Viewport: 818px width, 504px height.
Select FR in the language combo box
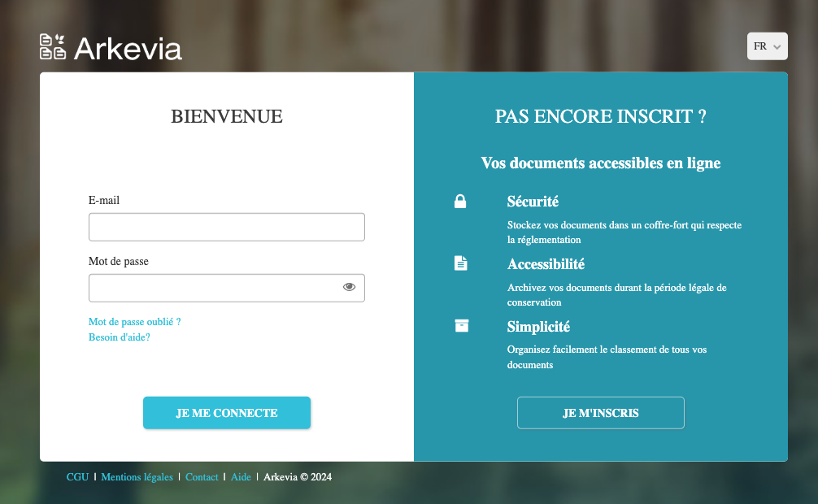coord(761,46)
